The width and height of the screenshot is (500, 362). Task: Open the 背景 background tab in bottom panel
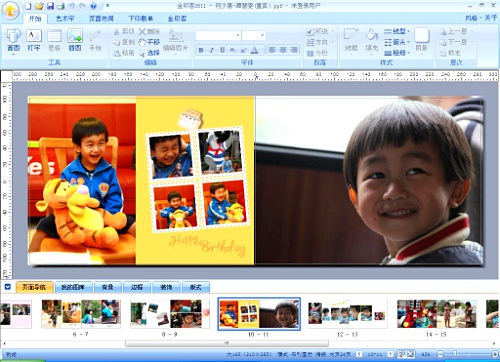[107, 287]
